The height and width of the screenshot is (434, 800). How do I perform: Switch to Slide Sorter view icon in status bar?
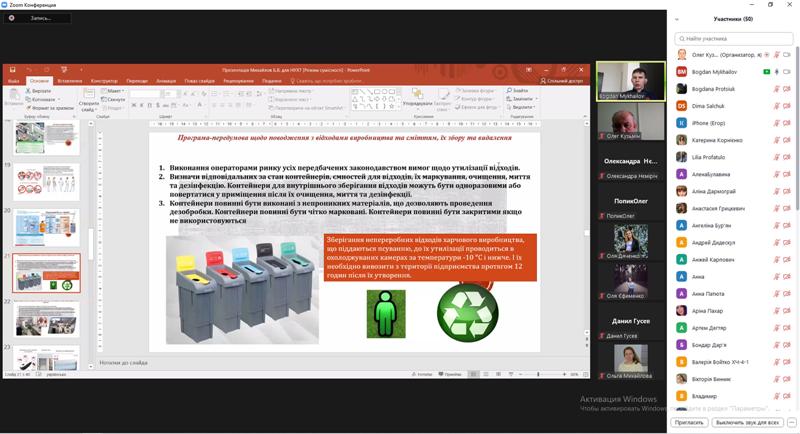[x=486, y=374]
